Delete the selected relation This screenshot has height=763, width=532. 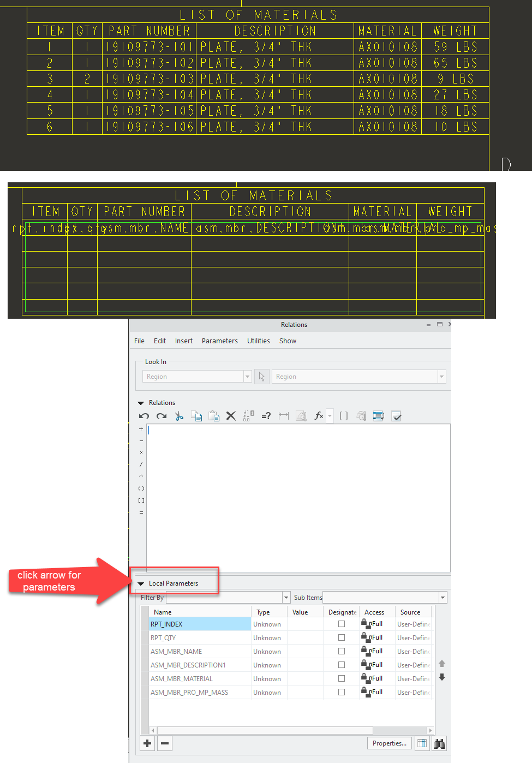tap(231, 416)
